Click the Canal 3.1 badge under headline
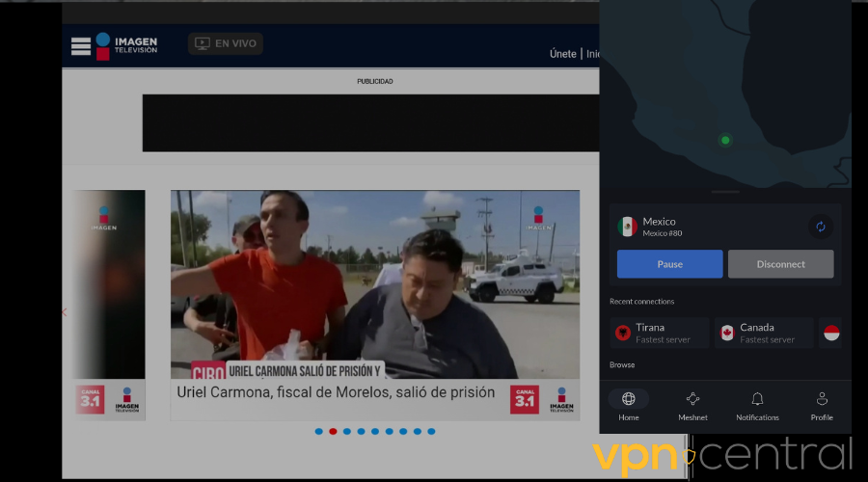Image resolution: width=868 pixels, height=482 pixels. tap(525, 399)
